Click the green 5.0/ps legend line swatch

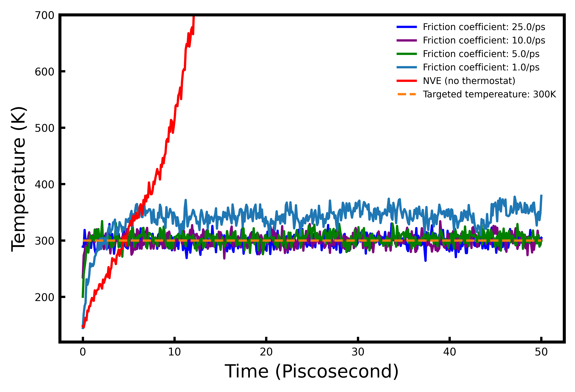(x=406, y=54)
